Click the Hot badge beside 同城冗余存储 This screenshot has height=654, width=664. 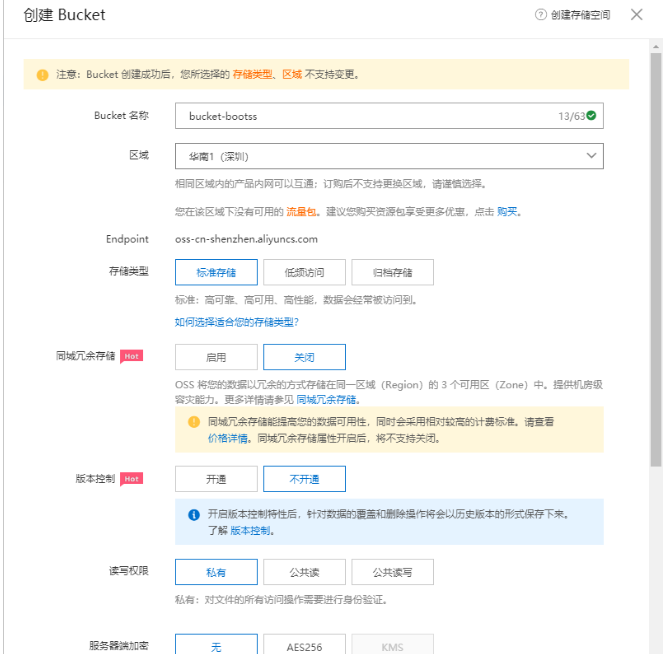132,356
